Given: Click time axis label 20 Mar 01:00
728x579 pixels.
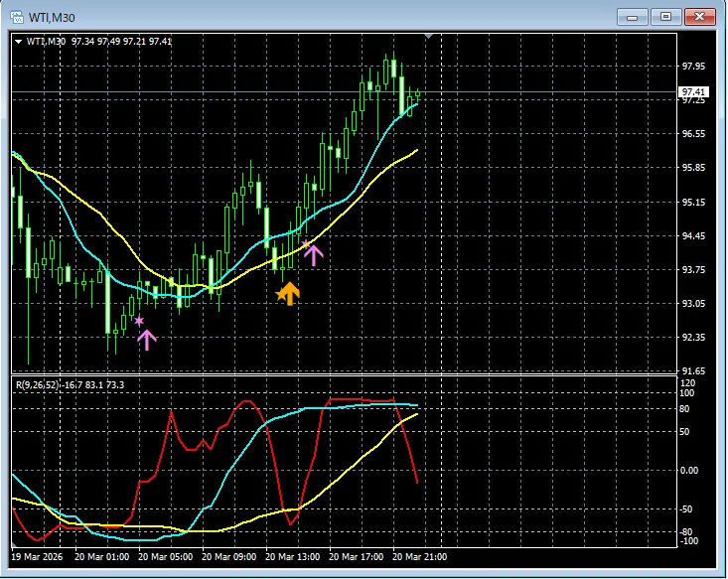Looking at the screenshot, I should [101, 557].
